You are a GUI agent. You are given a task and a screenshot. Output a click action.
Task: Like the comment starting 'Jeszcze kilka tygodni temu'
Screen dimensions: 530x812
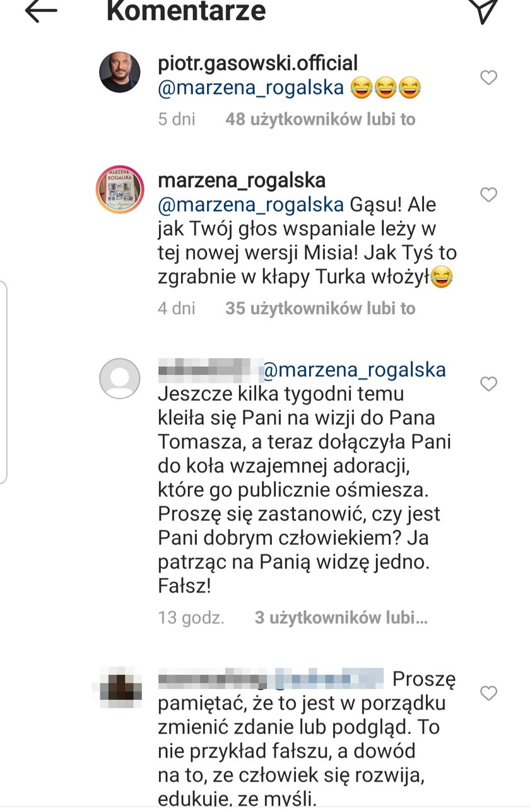click(489, 383)
